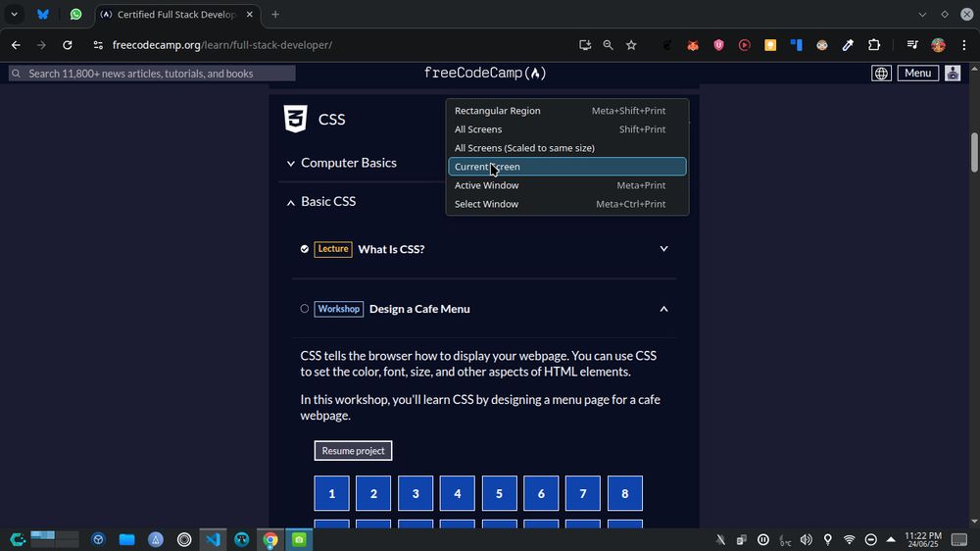Open the Chrome three-dot menu
Image resolution: width=980 pixels, height=551 pixels.
[x=964, y=45]
